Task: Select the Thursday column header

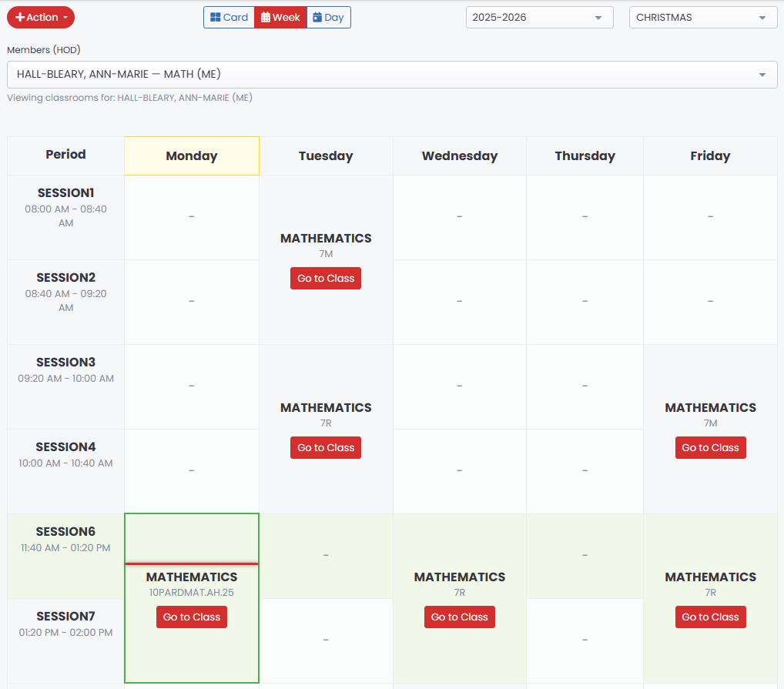Action: (585, 156)
